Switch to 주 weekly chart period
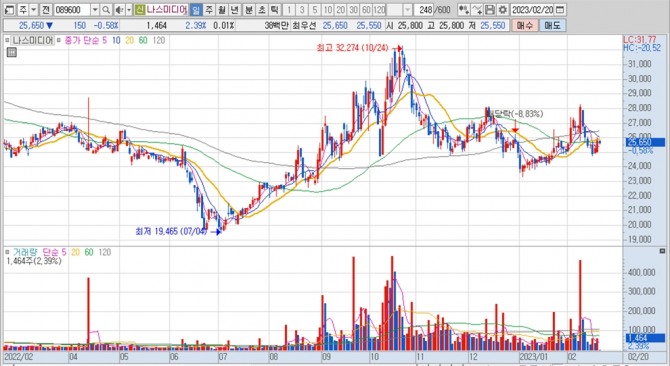This screenshot has height=366, width=670. (x=209, y=9)
